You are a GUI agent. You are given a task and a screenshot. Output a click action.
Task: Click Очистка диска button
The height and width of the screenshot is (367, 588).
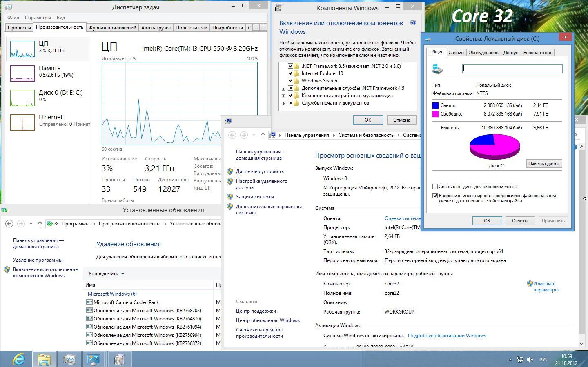[x=544, y=164]
